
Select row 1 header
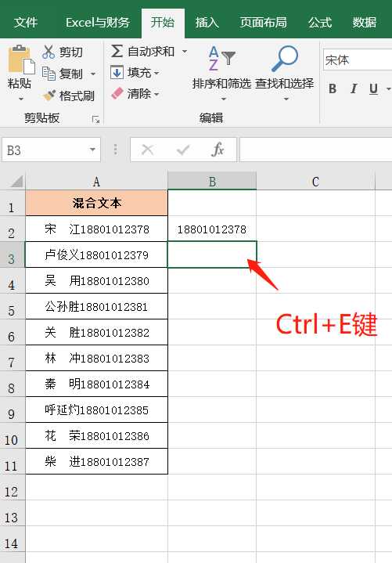(x=13, y=204)
